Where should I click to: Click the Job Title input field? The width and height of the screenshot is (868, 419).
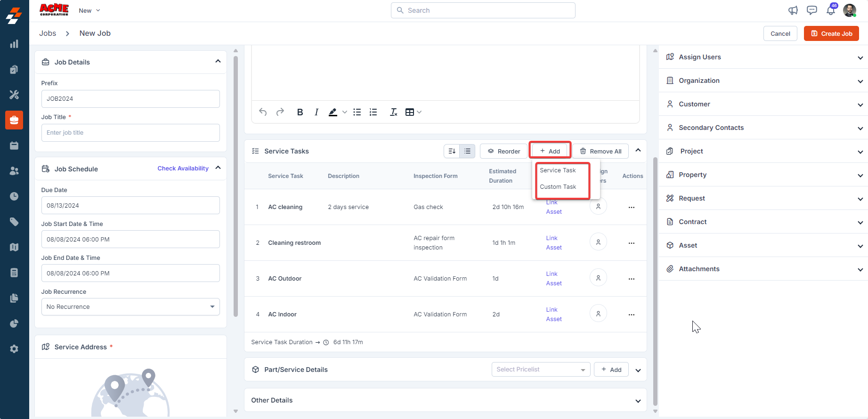130,133
